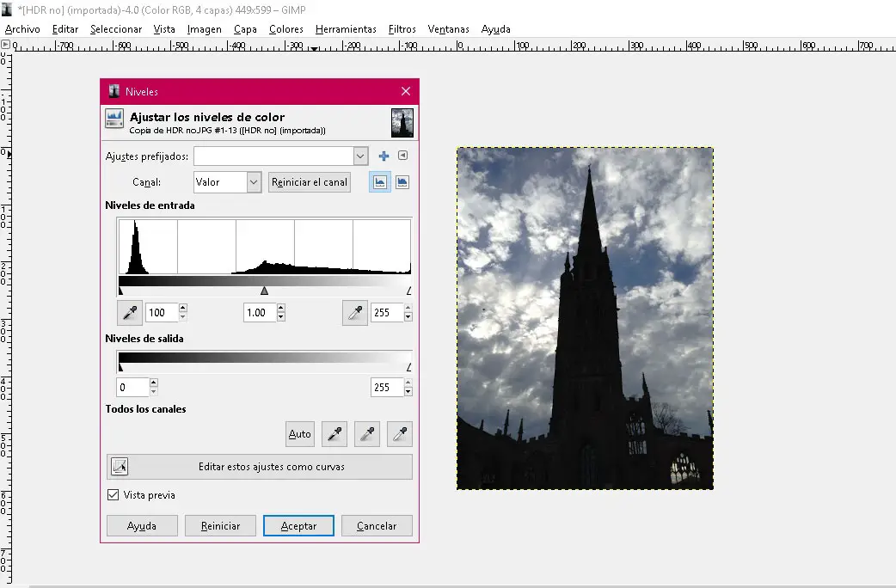Click Reiniciar el canal button
The width and height of the screenshot is (896, 588).
(309, 182)
